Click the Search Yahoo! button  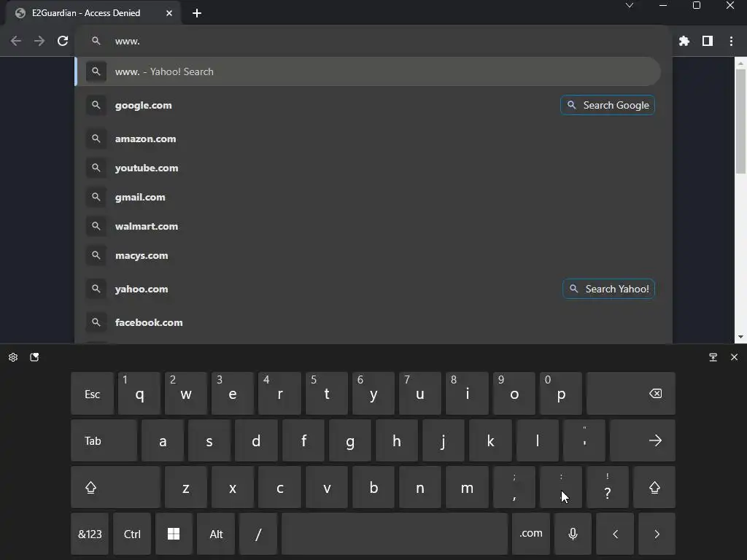(x=609, y=289)
